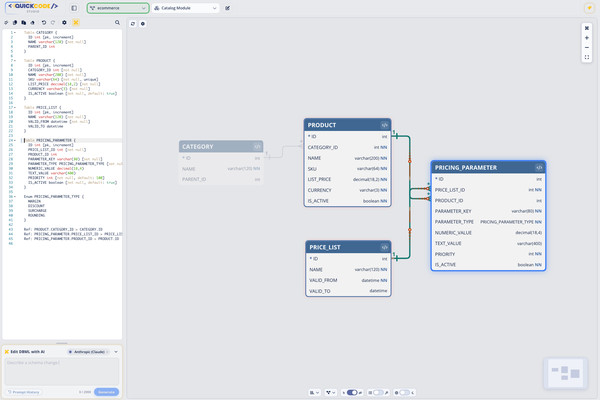Undo the last editor change
Viewport: 600px width, 400px height.
pos(44,23)
